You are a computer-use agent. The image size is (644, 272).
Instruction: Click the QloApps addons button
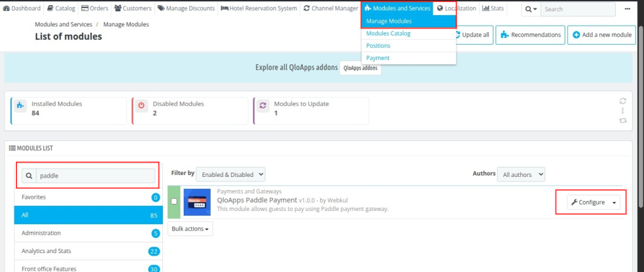pyautogui.click(x=360, y=68)
